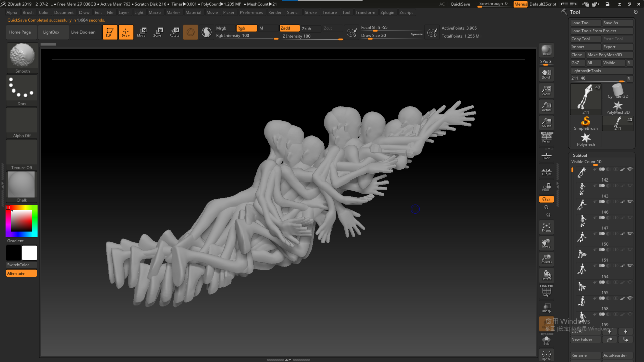Viewport: 644px width, 362px height.
Task: Click the BPR render icon
Action: [546, 51]
